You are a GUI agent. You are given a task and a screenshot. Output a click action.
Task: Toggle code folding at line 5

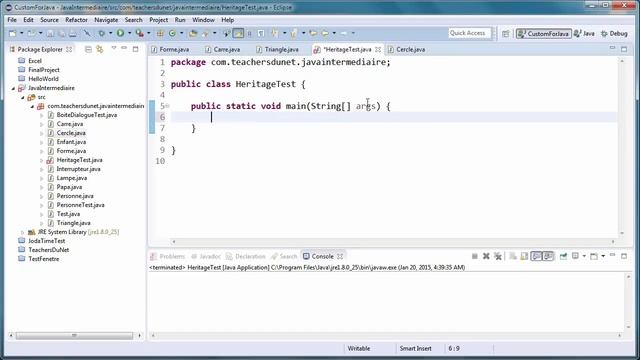coord(167,106)
